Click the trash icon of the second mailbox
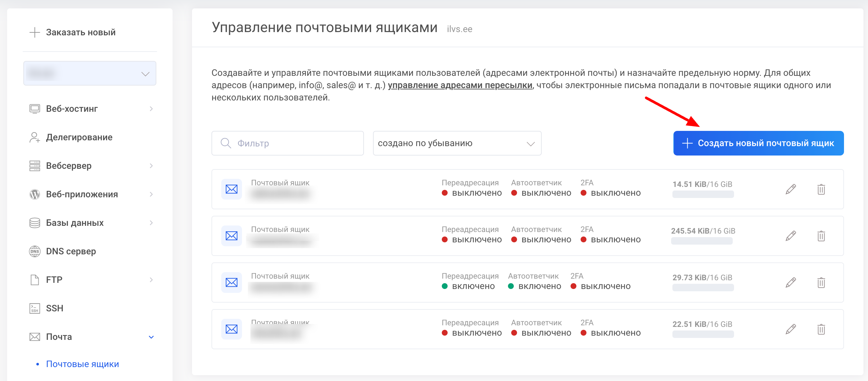Viewport: 868px width, 381px height. (x=821, y=236)
